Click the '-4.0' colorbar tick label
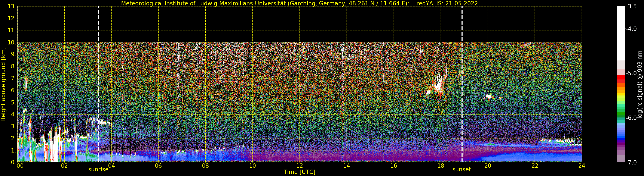This screenshot has width=644, height=176. (632, 29)
